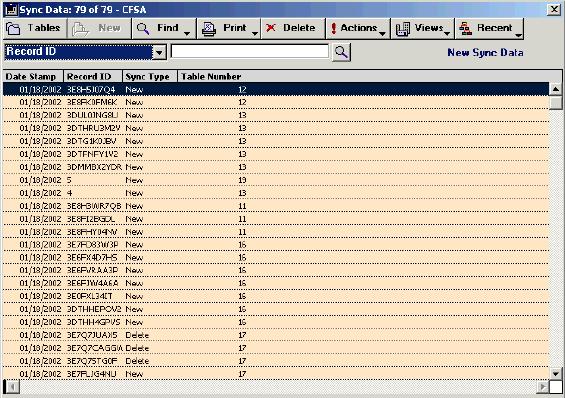Screen dimensions: 565x398
Task: Select record 3E8H5J07Q4
Action: point(276,89)
